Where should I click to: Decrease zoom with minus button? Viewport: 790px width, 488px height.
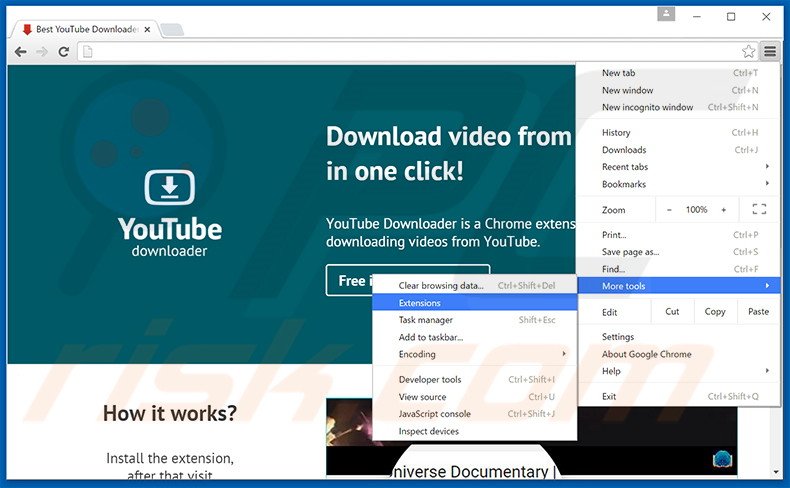(669, 210)
